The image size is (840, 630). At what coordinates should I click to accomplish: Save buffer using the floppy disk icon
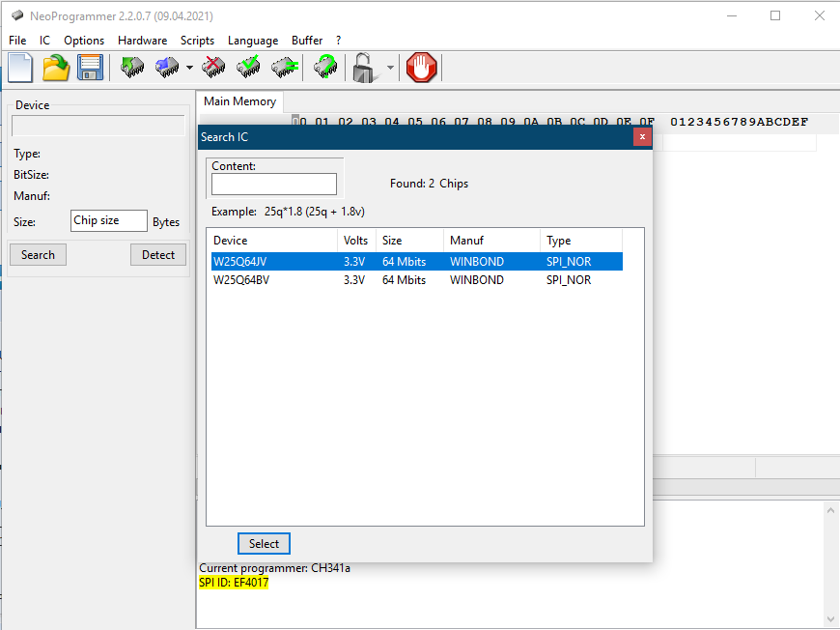pyautogui.click(x=90, y=68)
